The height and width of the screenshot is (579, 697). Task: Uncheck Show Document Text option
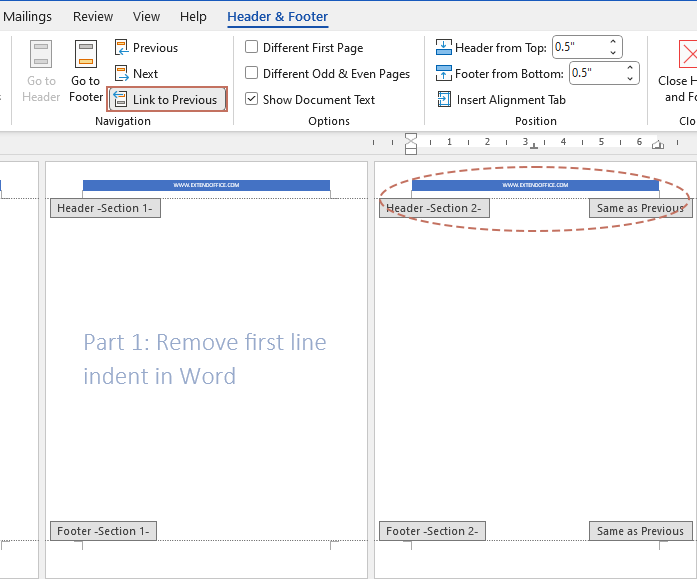[252, 99]
